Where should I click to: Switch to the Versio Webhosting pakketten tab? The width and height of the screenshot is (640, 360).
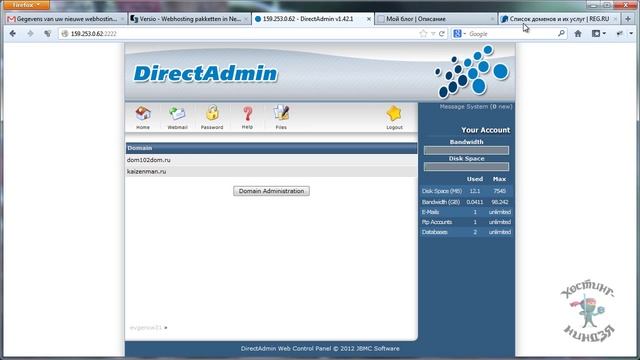pyautogui.click(x=190, y=19)
